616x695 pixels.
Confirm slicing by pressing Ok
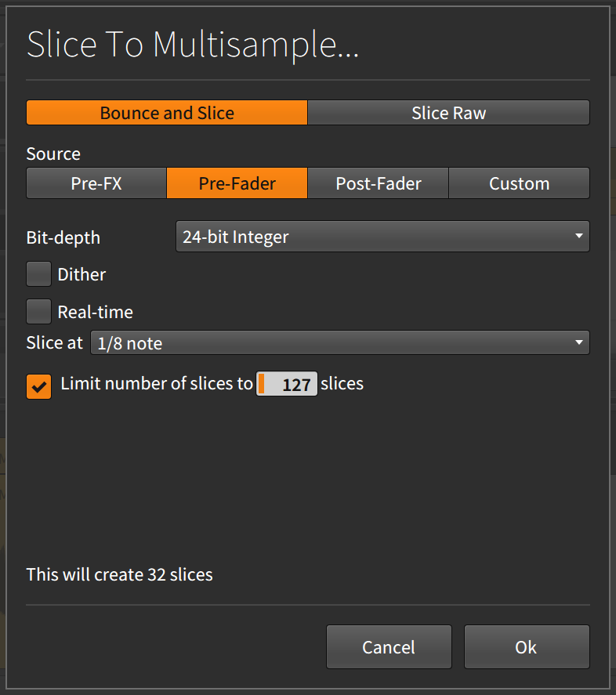click(x=526, y=647)
